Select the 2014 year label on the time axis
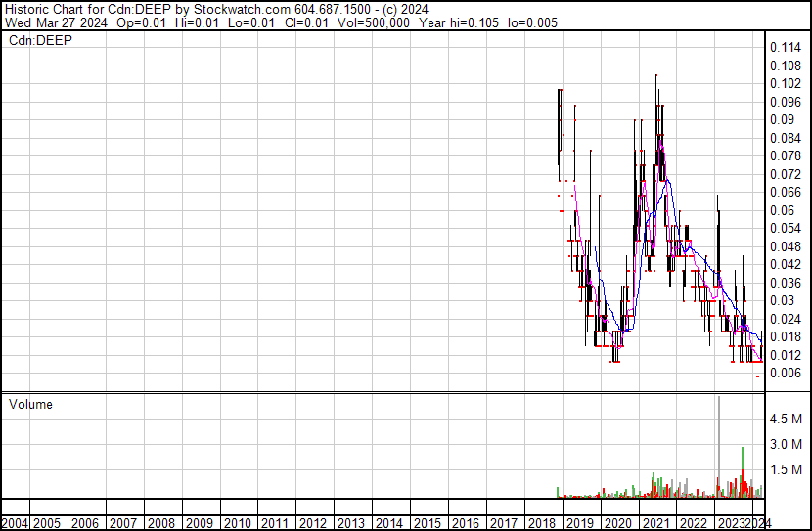812x531 pixels. tap(389, 523)
